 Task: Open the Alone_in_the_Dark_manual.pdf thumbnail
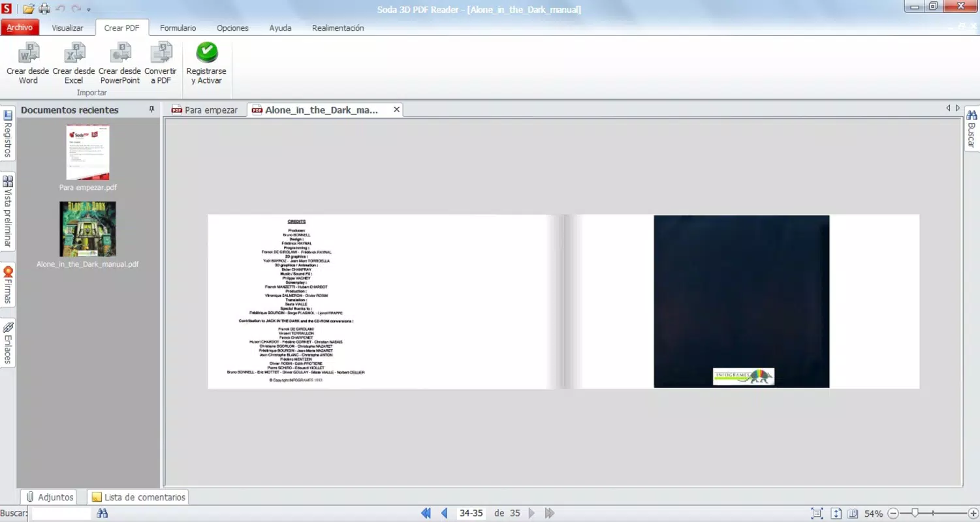pos(87,229)
